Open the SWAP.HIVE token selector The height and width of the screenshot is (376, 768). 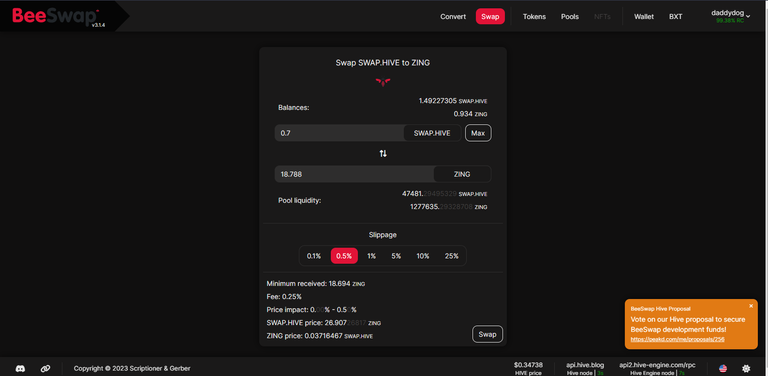(x=432, y=133)
